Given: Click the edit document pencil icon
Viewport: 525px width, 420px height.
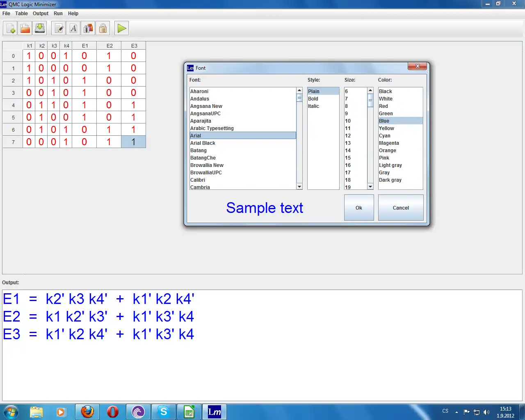Looking at the screenshot, I should click(x=59, y=28).
